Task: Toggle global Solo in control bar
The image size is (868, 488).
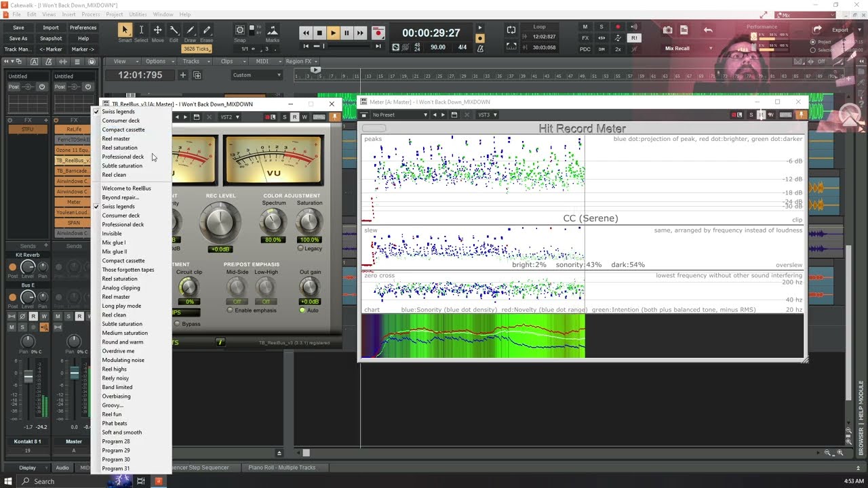Action: point(601,27)
